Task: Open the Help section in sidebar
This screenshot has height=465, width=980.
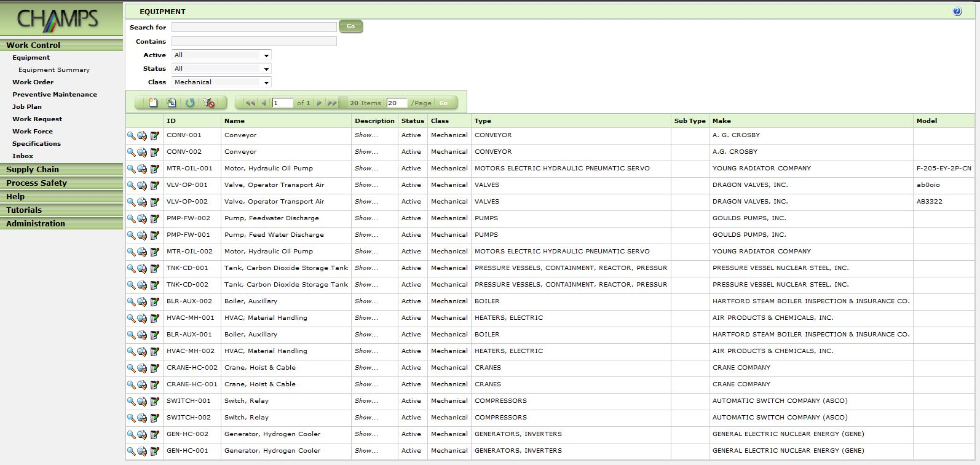Action: point(61,196)
